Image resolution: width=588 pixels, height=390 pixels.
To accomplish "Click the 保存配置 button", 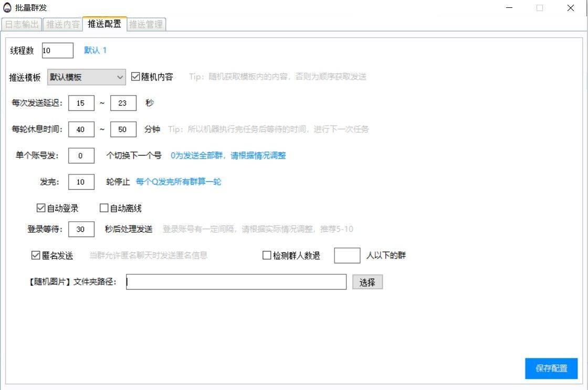I will pos(551,368).
